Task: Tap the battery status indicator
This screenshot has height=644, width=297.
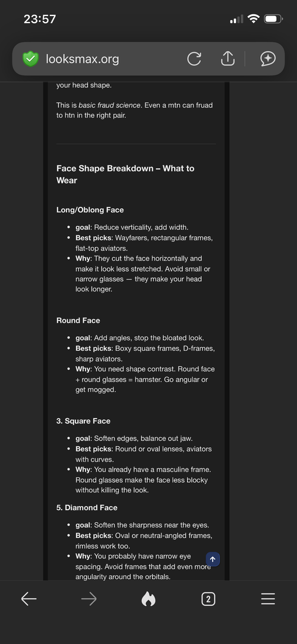Action: pos(273,19)
